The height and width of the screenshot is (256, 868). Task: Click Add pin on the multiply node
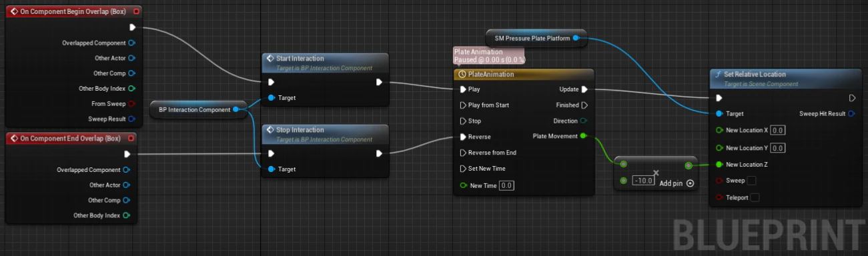tap(677, 183)
